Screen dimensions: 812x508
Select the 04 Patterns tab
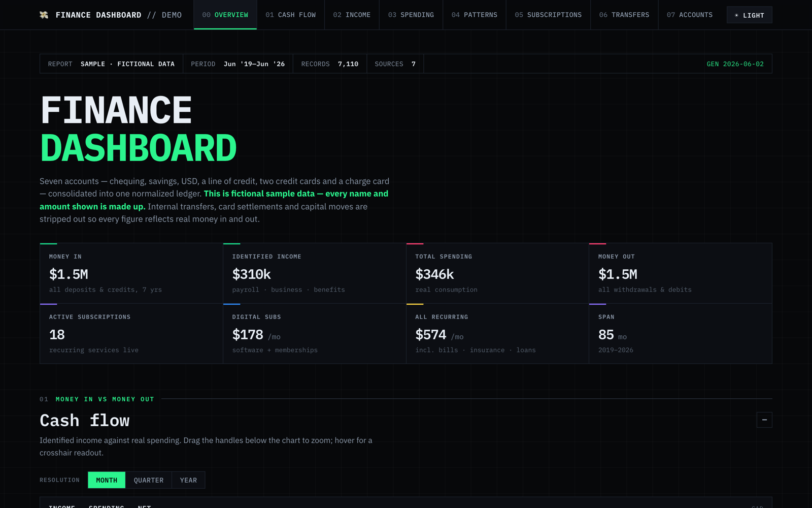pos(475,15)
